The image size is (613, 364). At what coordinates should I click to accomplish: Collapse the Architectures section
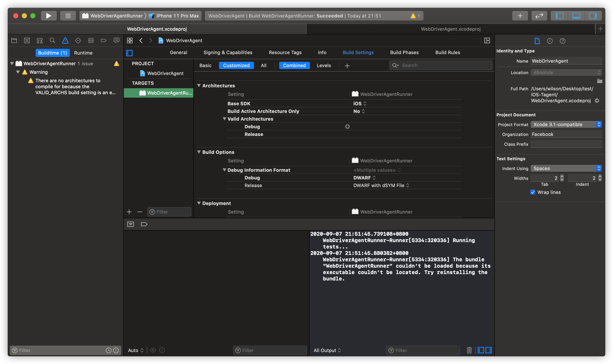[199, 85]
